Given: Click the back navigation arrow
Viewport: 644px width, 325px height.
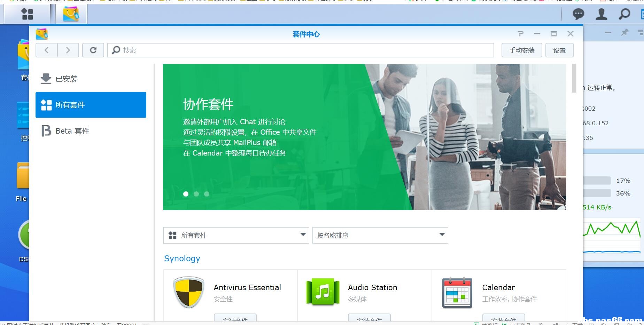Looking at the screenshot, I should pyautogui.click(x=47, y=50).
